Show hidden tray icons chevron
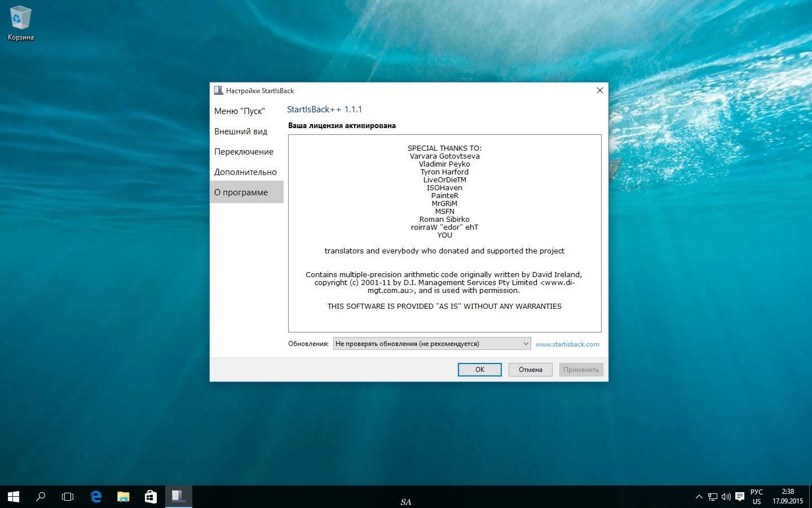 (x=699, y=497)
